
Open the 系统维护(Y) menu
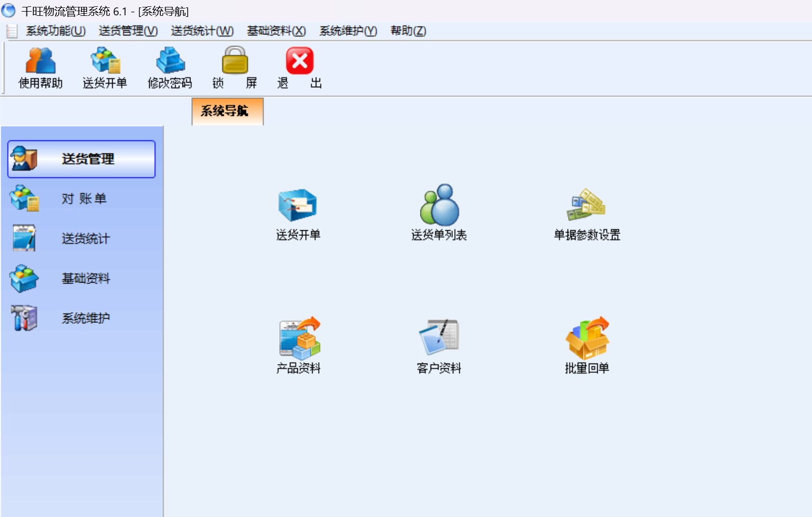[x=348, y=31]
